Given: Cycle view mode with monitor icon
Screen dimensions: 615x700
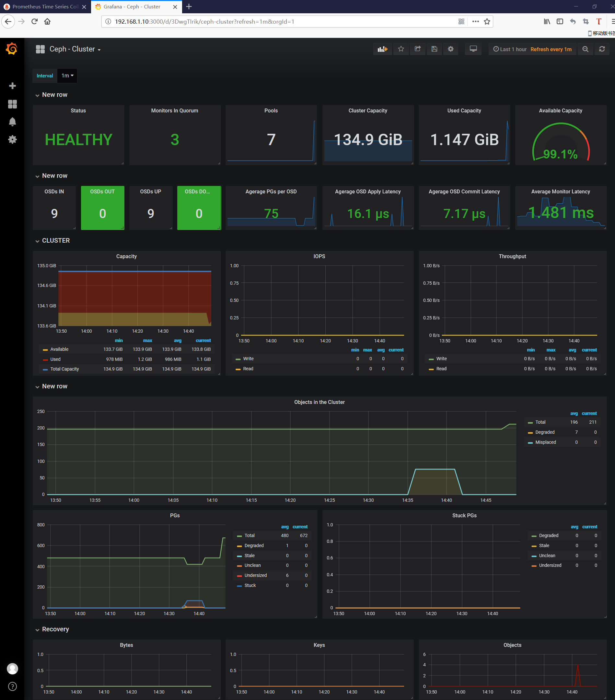Looking at the screenshot, I should (x=473, y=49).
